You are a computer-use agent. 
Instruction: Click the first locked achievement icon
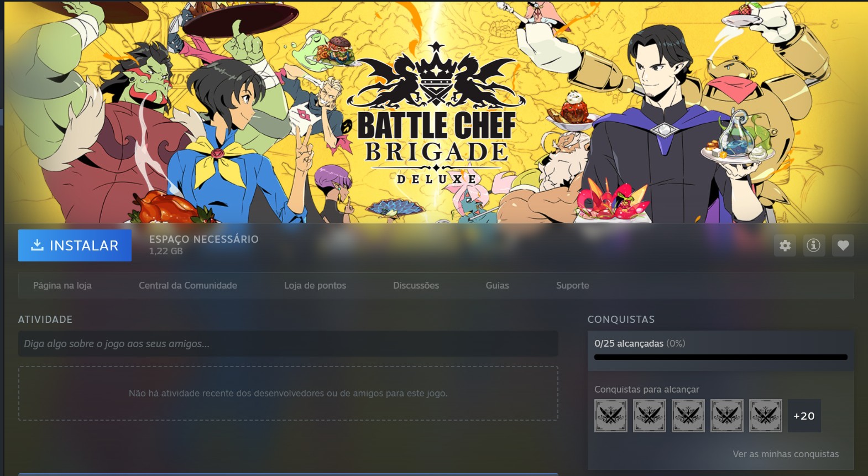[x=611, y=416]
